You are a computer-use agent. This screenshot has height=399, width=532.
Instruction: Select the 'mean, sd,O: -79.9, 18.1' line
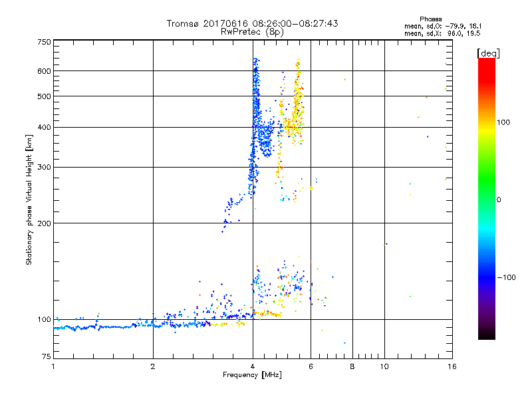(443, 27)
